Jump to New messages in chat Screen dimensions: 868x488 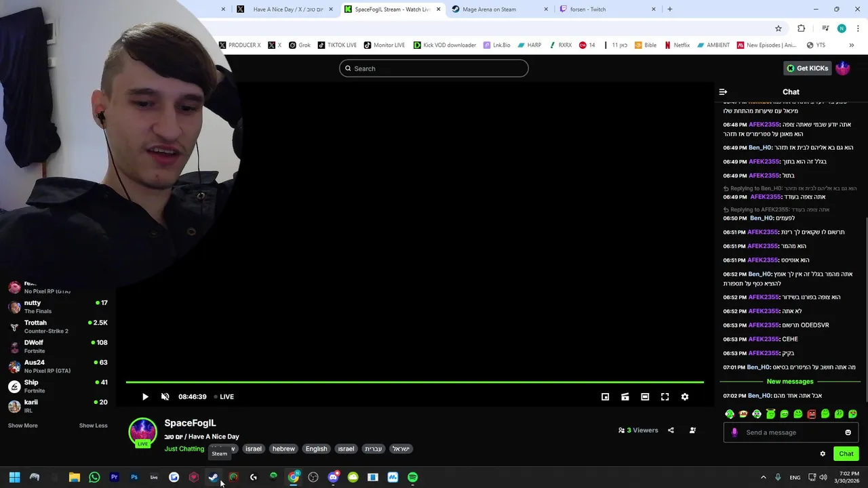[x=790, y=382]
